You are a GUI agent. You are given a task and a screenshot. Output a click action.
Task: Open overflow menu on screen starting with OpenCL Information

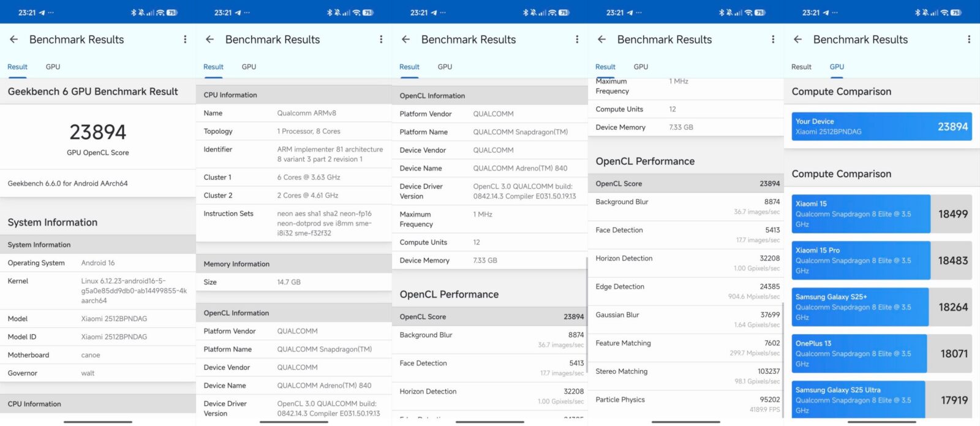(577, 39)
